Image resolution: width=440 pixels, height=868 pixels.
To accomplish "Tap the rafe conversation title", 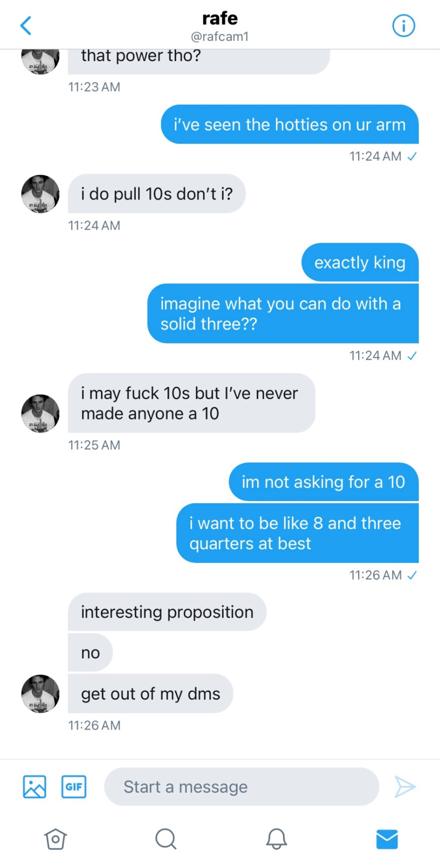I will [220, 18].
